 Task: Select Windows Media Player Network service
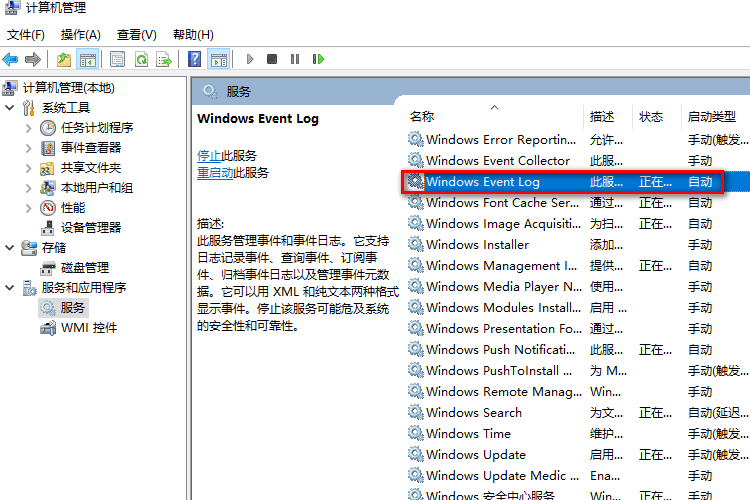coord(577,287)
